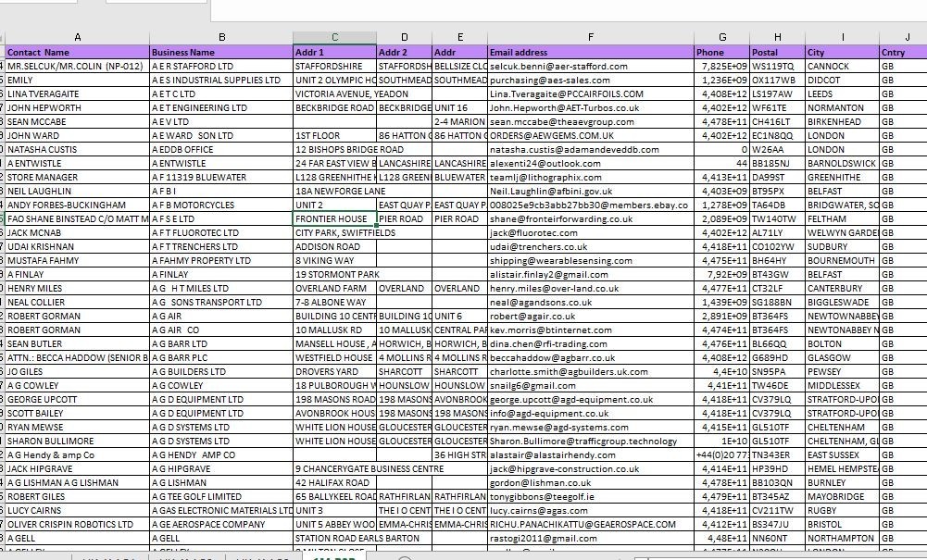
Task: Select the email 'tonygibbons@teegolf.ie'
Action: coord(591,496)
